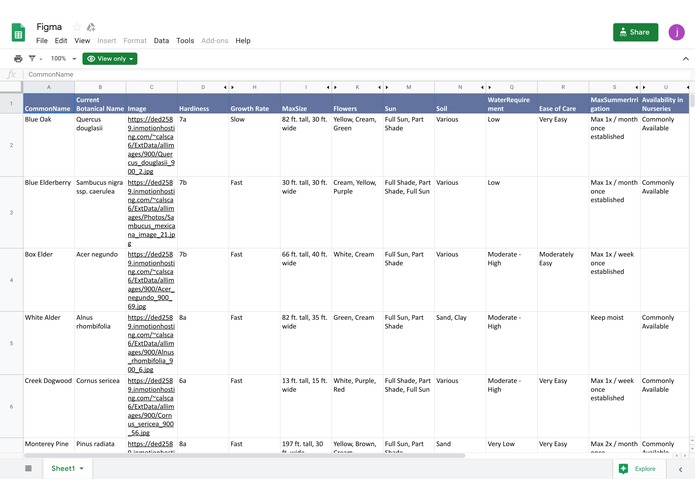
Task: Expand hidden columns before column M
Action: tap(387, 87)
